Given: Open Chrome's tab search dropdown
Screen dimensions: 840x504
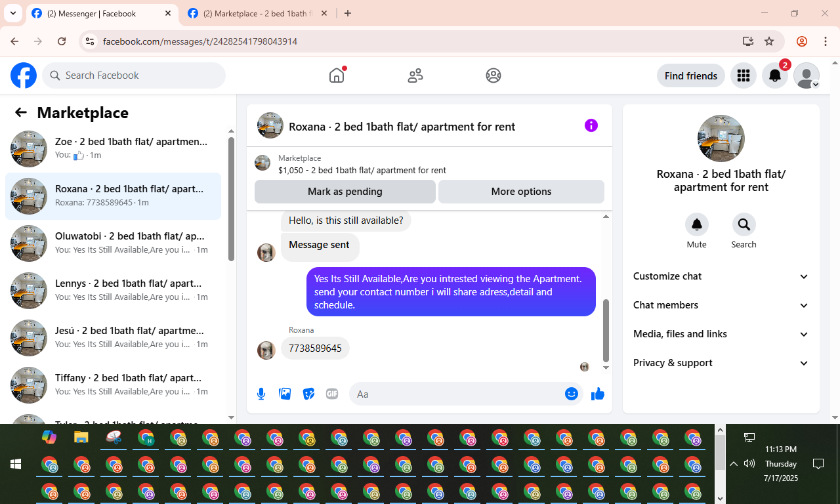Looking at the screenshot, I should coord(12,13).
